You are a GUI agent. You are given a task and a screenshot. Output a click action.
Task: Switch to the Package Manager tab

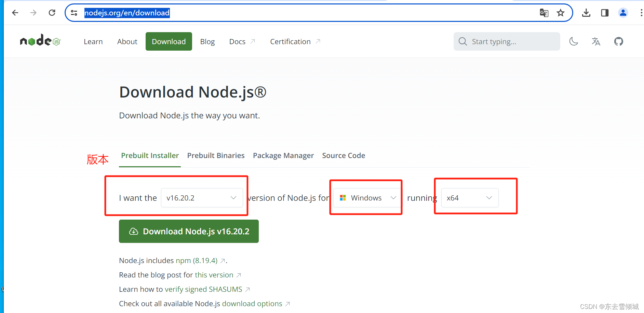point(283,156)
